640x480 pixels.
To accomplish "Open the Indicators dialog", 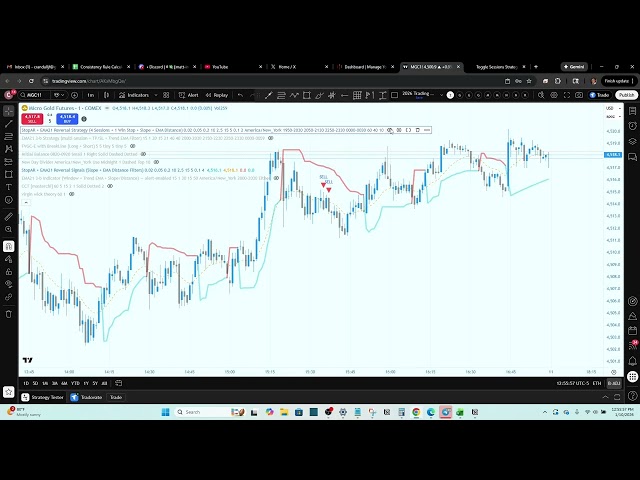I will click(134, 95).
